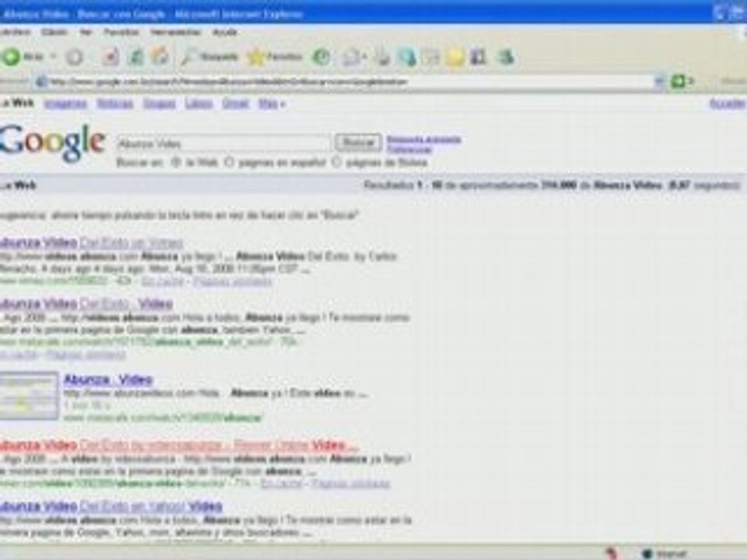Expand the Mail icon dropdown arrow

click(365, 58)
